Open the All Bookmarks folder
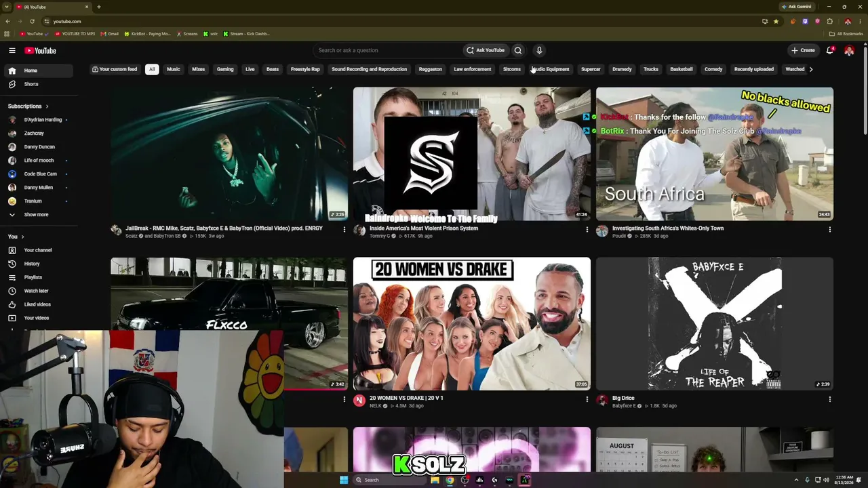This screenshot has height=488, width=868. coord(846,34)
